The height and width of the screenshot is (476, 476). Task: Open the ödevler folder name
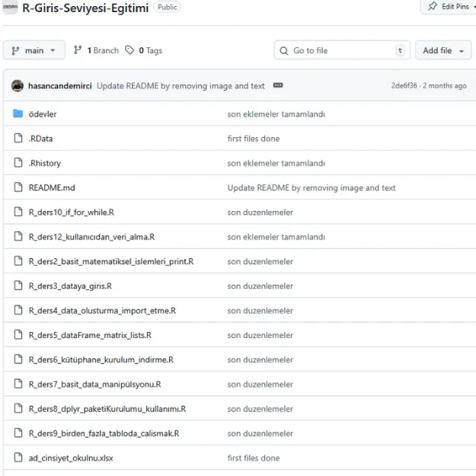coord(43,114)
